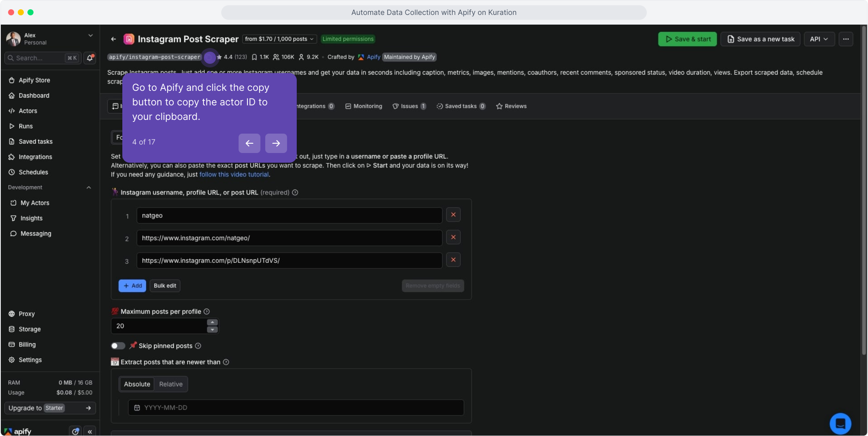This screenshot has height=436, width=868.
Task: Click info icon next to Skip pinned posts
Action: (x=198, y=346)
